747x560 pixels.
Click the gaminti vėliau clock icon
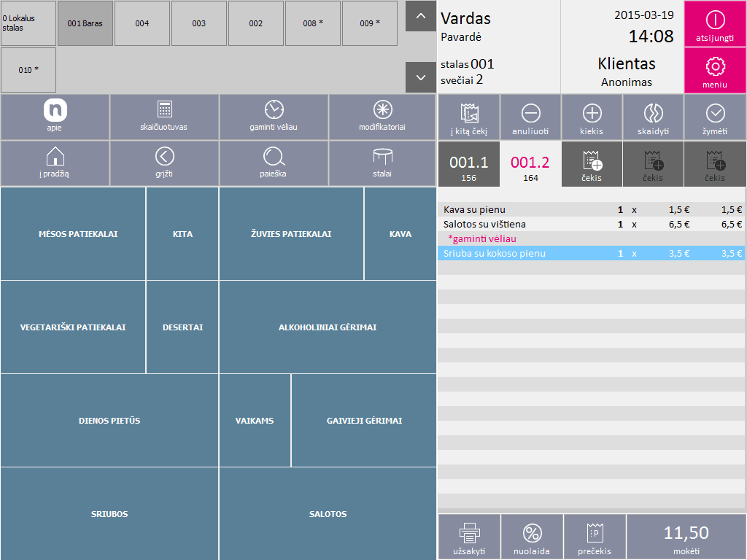(274, 109)
